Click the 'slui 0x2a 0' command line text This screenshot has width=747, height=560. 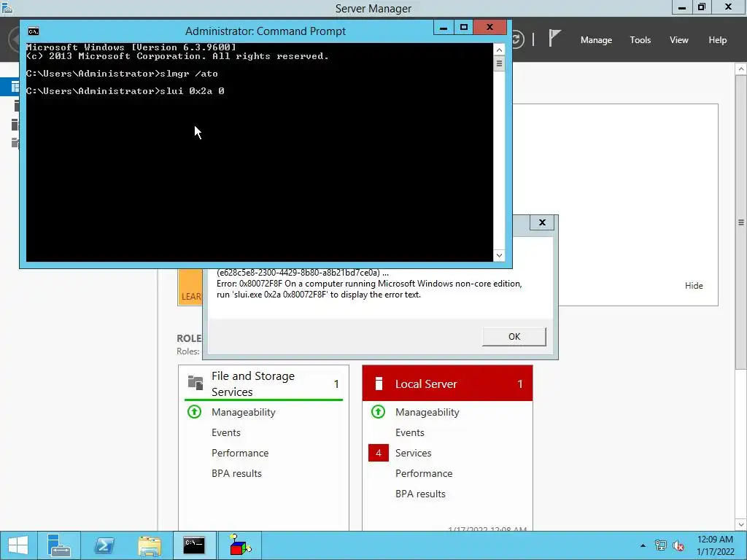click(x=192, y=91)
